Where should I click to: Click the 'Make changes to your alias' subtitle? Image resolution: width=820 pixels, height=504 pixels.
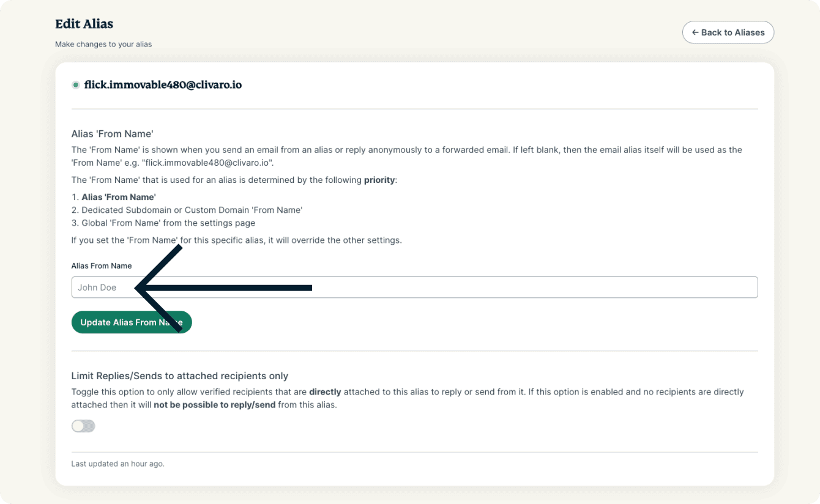(x=103, y=44)
